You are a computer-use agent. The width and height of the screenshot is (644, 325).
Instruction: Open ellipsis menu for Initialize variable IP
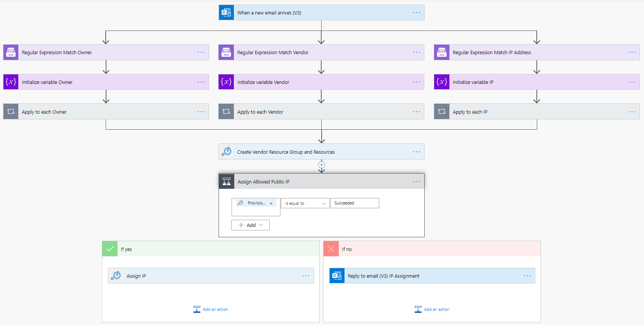[632, 82]
